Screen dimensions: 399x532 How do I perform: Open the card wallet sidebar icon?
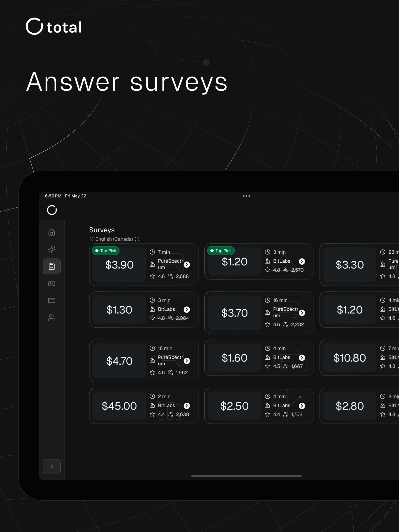[x=52, y=300]
